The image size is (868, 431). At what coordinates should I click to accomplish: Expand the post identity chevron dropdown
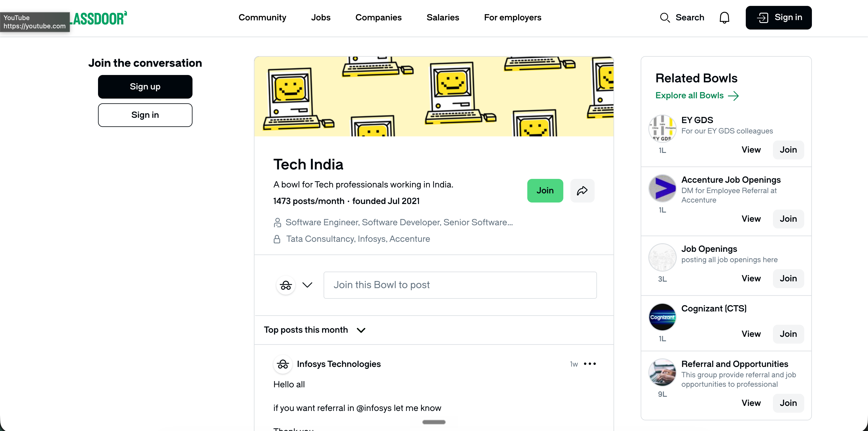pyautogui.click(x=307, y=285)
